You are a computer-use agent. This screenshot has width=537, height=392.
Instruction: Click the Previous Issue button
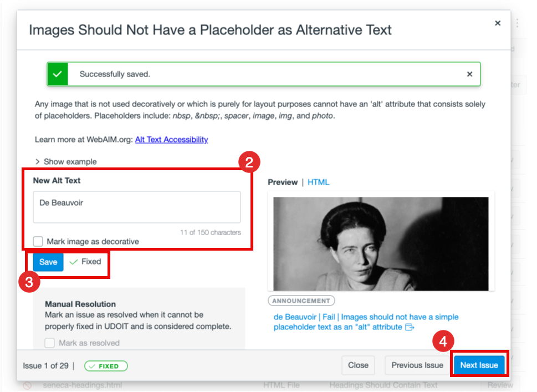tap(417, 365)
